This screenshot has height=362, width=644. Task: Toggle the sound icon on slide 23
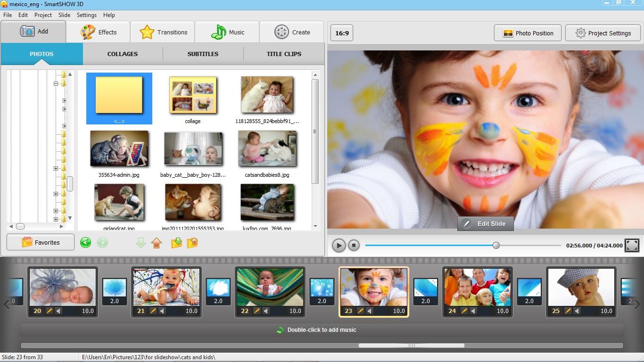tap(370, 311)
